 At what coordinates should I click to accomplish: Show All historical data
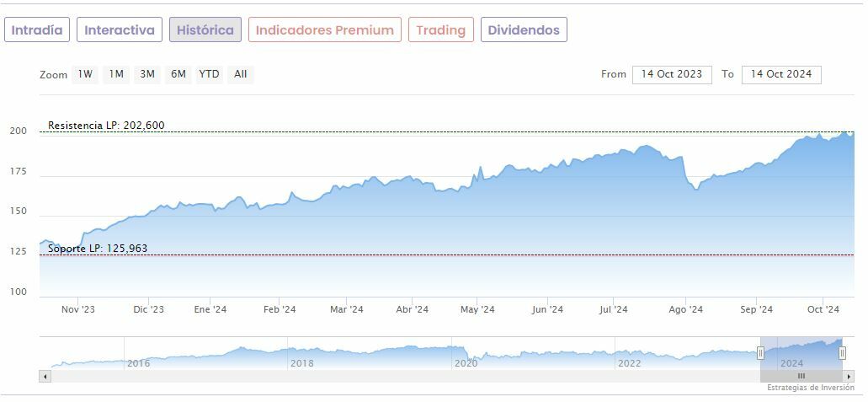pyautogui.click(x=241, y=74)
